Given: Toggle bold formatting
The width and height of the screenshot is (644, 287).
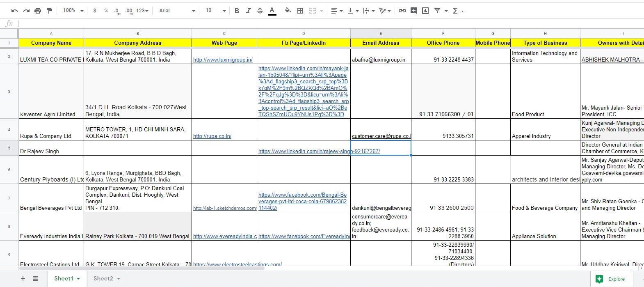Looking at the screenshot, I should pyautogui.click(x=237, y=11).
